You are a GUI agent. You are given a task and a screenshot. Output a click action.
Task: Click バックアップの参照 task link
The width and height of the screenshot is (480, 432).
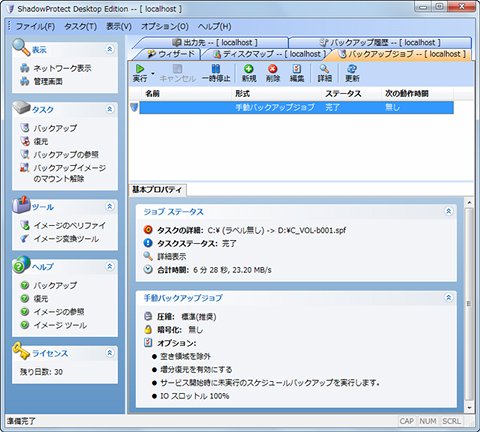pos(66,154)
